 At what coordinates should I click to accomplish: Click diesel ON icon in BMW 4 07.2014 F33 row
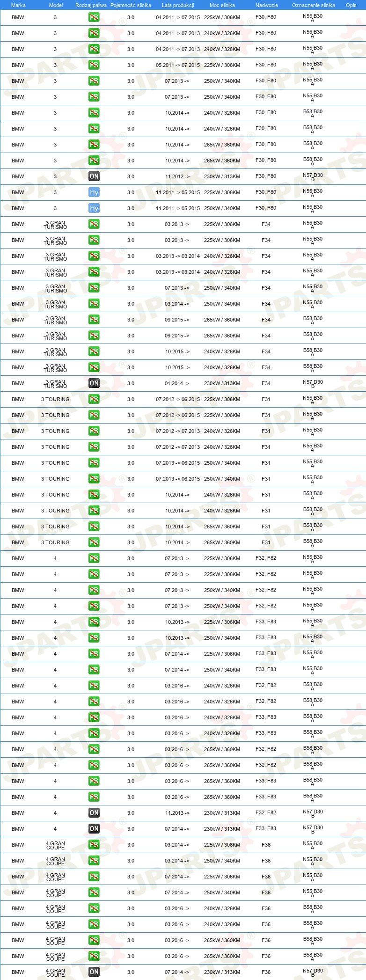tap(94, 829)
